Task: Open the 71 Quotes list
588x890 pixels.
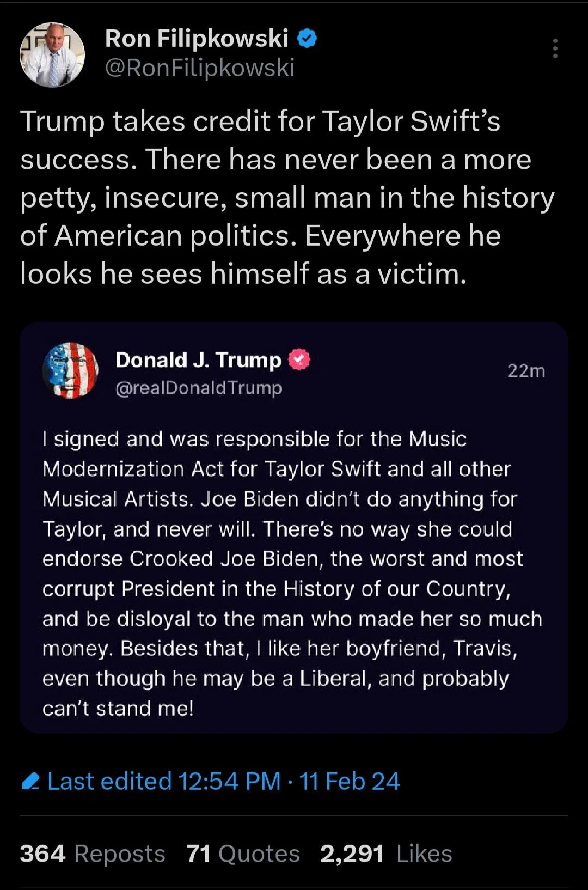Action: 242,854
